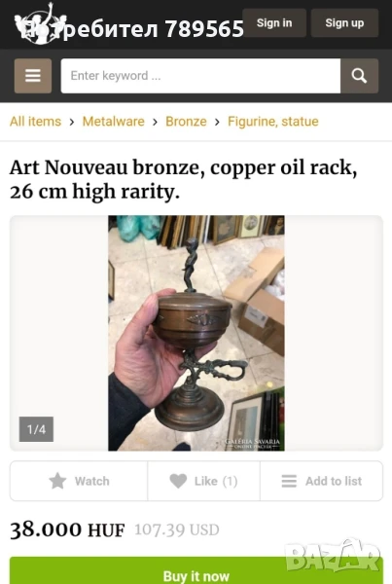Open the Bronze breadcrumb link
The height and width of the screenshot is (584, 392).
186,122
